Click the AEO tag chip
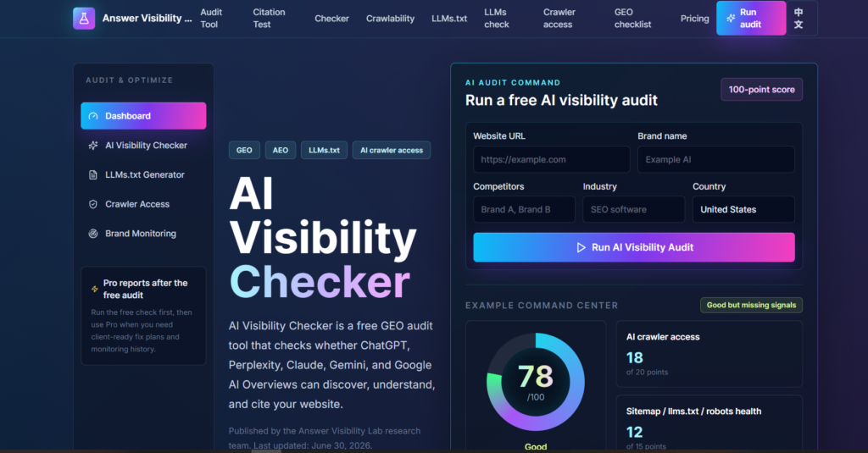The image size is (868, 453). point(280,150)
